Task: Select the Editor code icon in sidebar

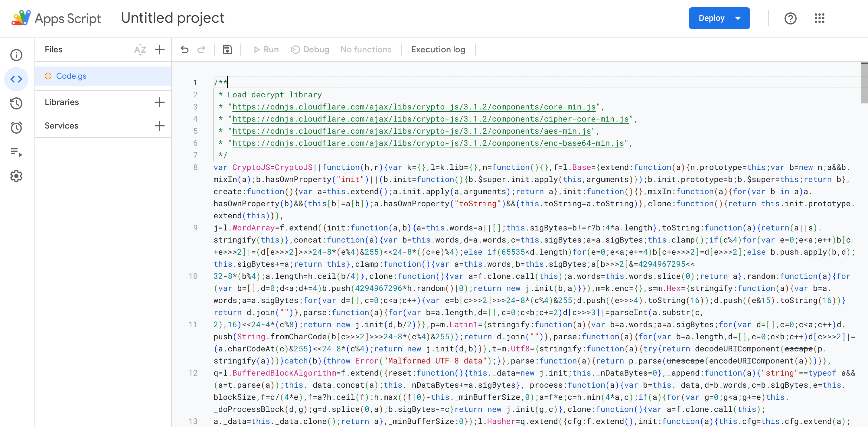Action: point(16,79)
